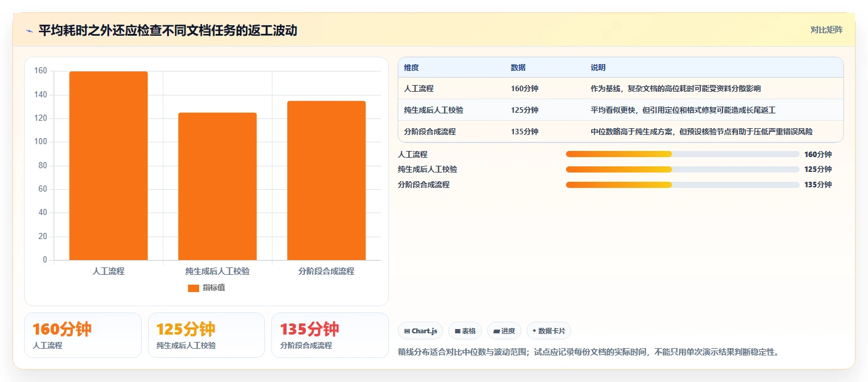Viewport: 868px width, 382px height.
Task: Select the 数据卡片 tag chip
Action: tap(549, 331)
